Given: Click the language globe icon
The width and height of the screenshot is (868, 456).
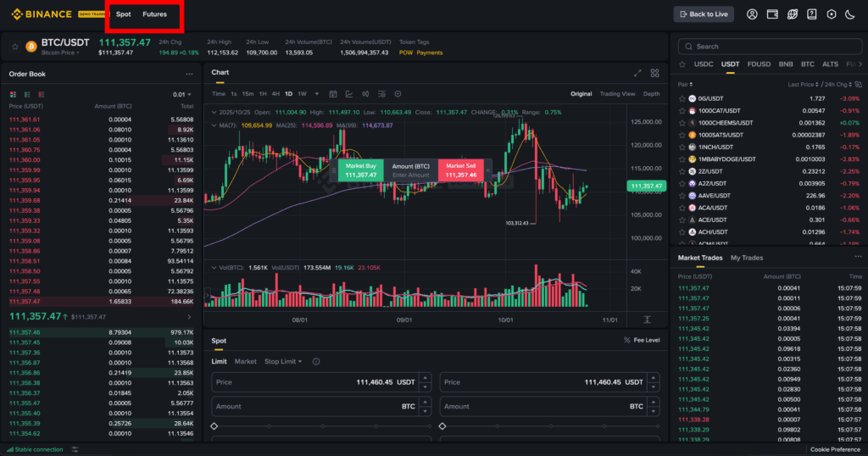Looking at the screenshot, I should click(792, 14).
